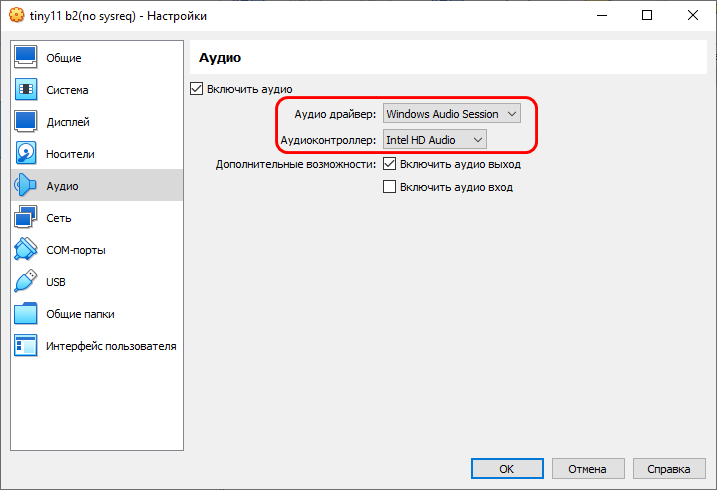
Task: Click the General (Общие) monitor icon
Action: (26, 58)
